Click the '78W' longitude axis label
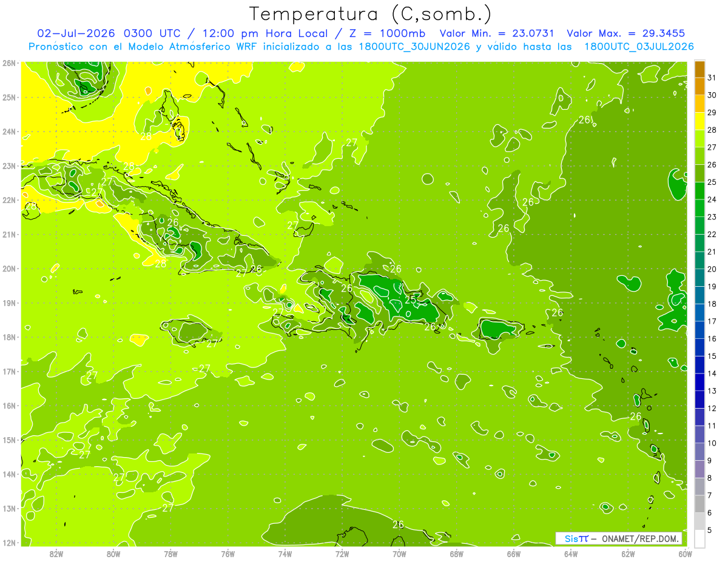Image resolution: width=728 pixels, height=562 pixels. (170, 554)
